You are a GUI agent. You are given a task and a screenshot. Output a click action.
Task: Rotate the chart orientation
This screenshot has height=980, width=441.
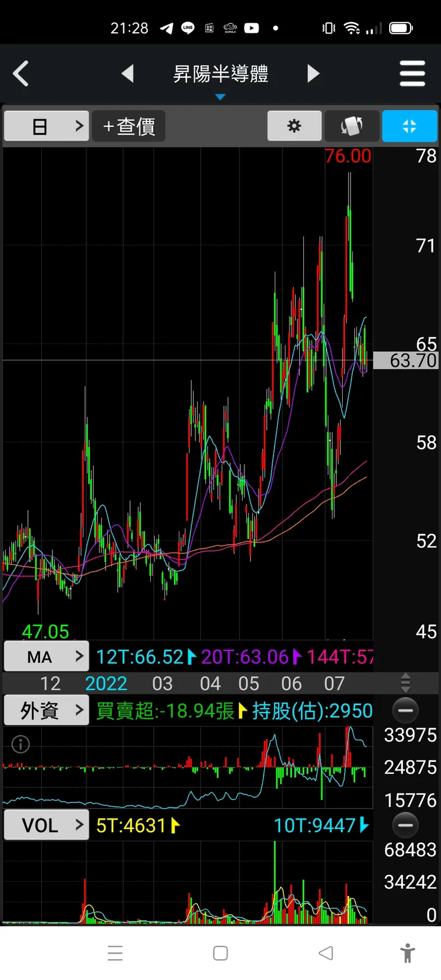click(352, 126)
